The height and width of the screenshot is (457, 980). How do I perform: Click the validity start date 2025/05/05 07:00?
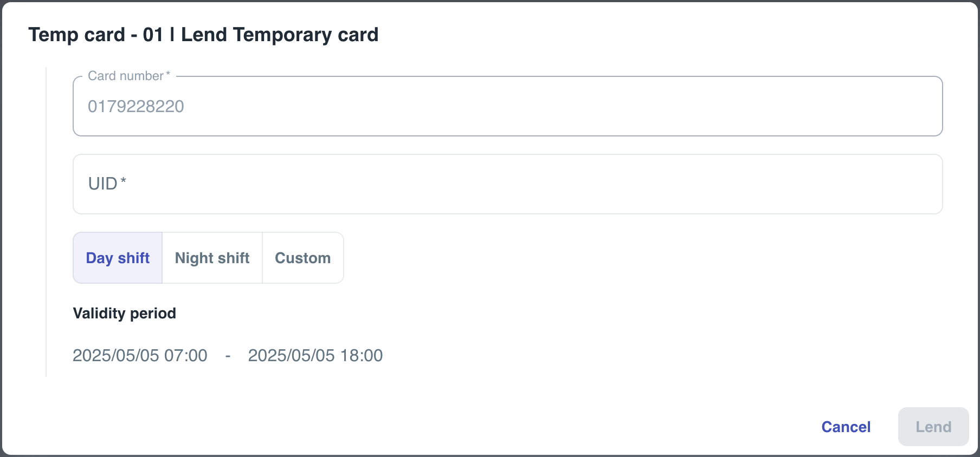point(139,355)
